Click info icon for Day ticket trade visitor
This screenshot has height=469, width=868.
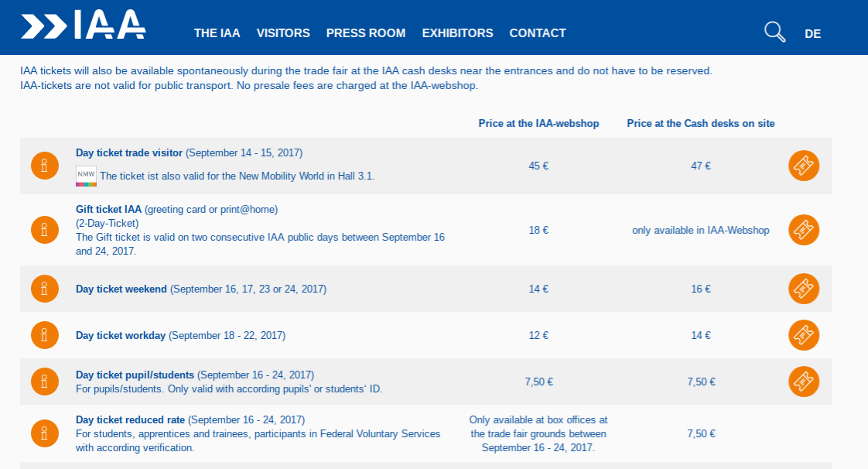click(x=45, y=166)
